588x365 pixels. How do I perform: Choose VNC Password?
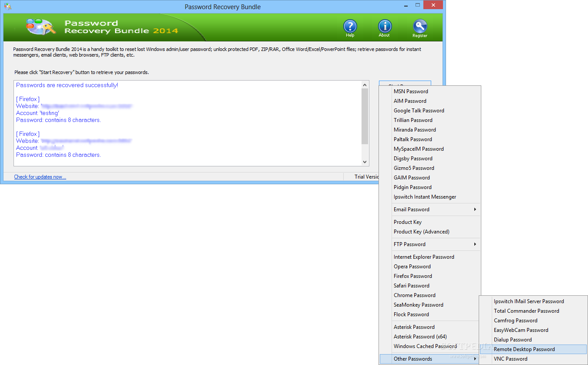[x=533, y=359]
